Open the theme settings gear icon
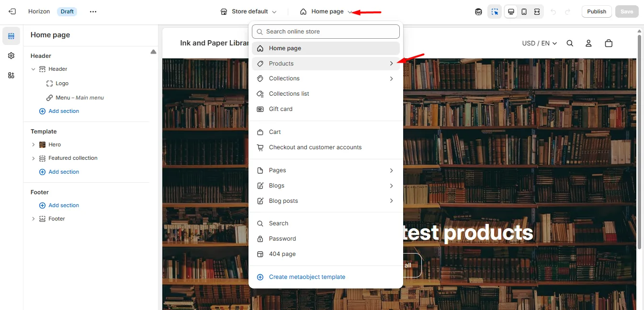Screen dimensions: 644x310 tap(11, 55)
